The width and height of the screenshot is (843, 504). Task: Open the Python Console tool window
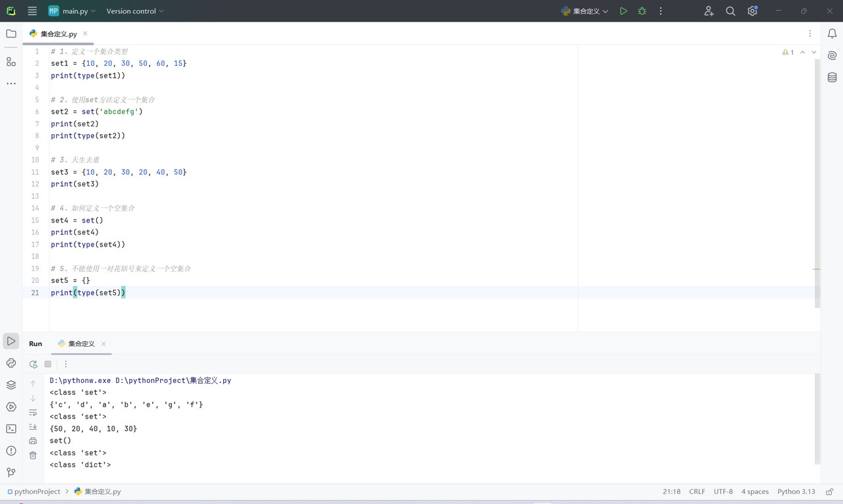point(11,363)
